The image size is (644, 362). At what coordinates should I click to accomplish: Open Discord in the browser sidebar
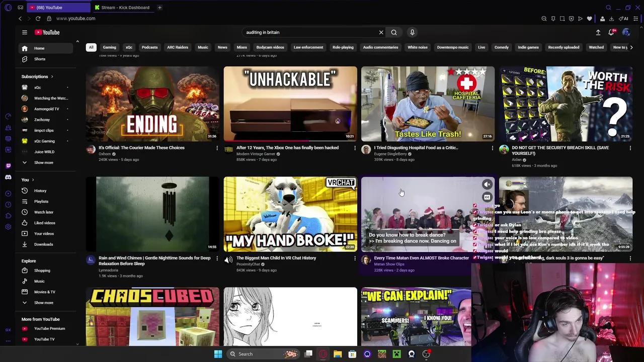tap(8, 177)
